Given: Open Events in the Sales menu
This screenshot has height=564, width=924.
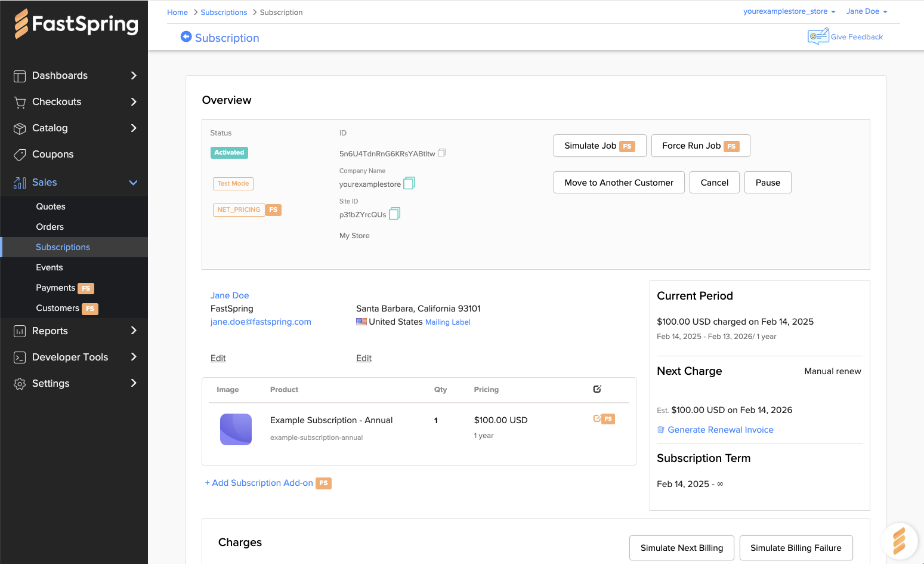Looking at the screenshot, I should coord(50,267).
